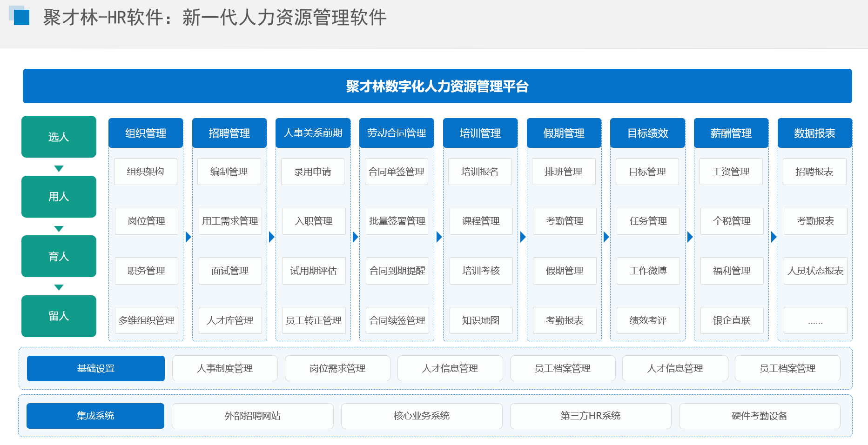This screenshot has width=868, height=445.
Task: Open 外部招聘网站 integration
Action: click(x=253, y=416)
